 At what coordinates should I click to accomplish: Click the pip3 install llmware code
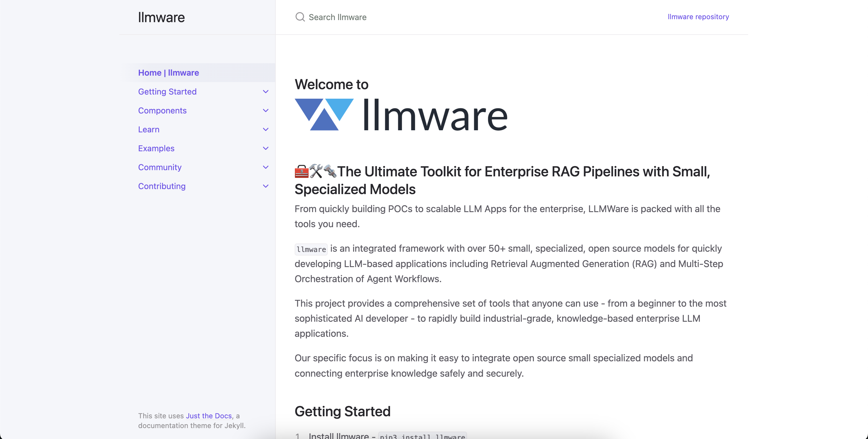[x=422, y=436]
